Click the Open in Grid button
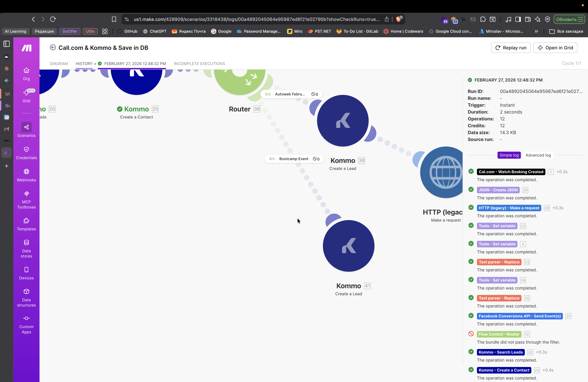588x382 pixels. click(555, 48)
